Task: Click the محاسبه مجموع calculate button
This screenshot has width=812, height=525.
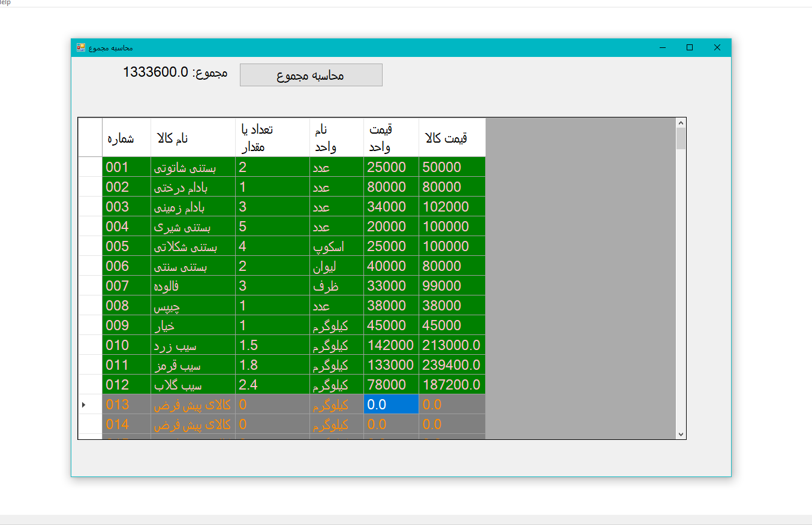Action: [x=311, y=75]
